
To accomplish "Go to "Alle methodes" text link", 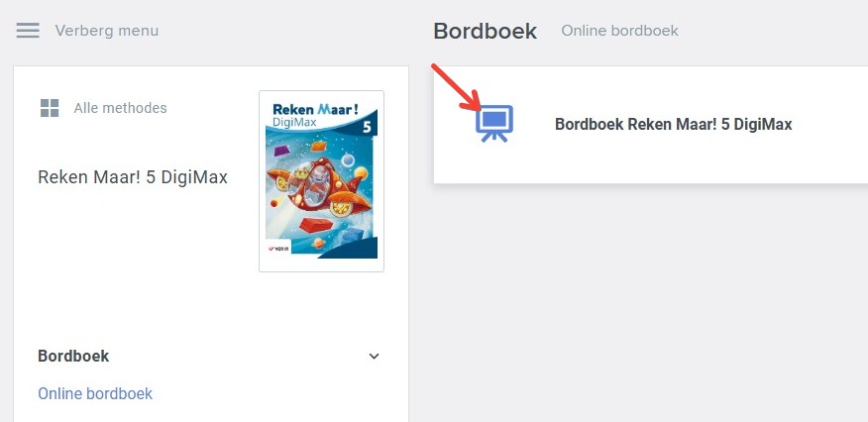I will [x=120, y=108].
